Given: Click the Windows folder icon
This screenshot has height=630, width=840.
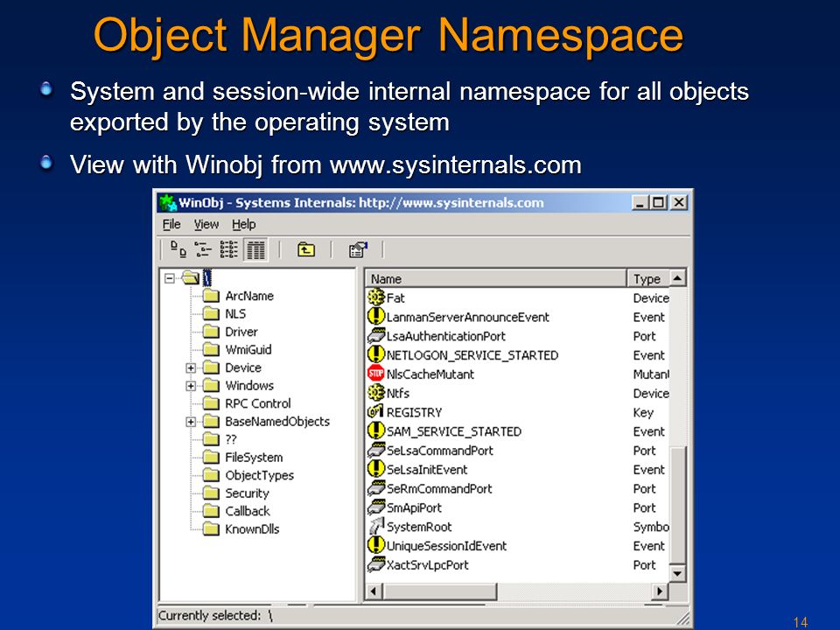Looking at the screenshot, I should pos(211,386).
